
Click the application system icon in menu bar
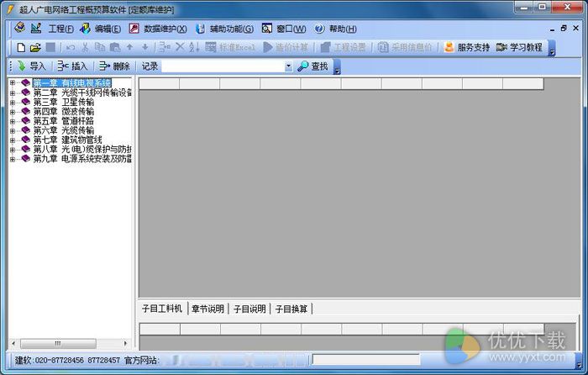[20, 28]
